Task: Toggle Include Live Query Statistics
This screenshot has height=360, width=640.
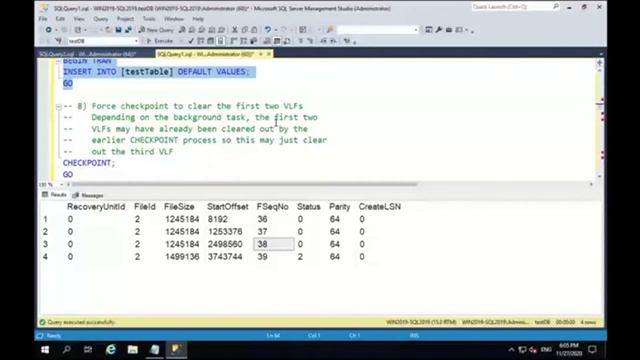Action: pyautogui.click(x=243, y=41)
